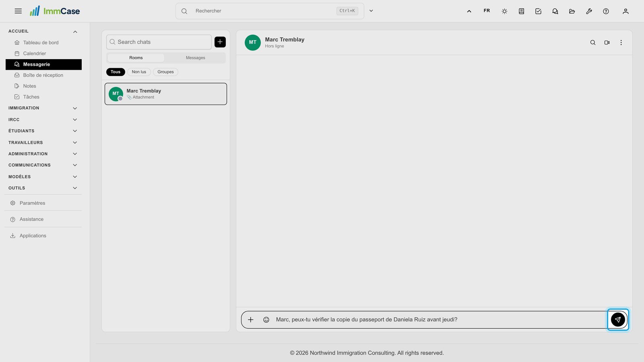Switch to the Rooms tab
Viewport: 644px width, 362px height.
click(136, 58)
